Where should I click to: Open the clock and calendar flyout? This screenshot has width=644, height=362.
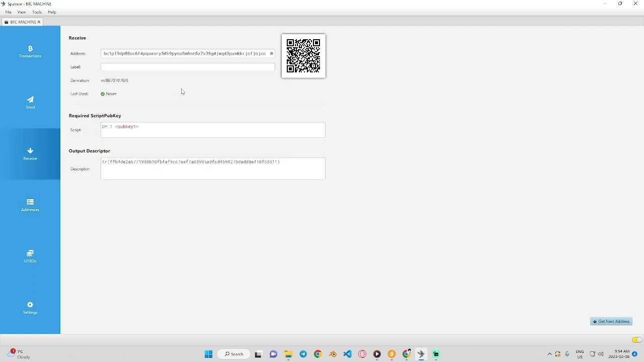click(x=619, y=354)
